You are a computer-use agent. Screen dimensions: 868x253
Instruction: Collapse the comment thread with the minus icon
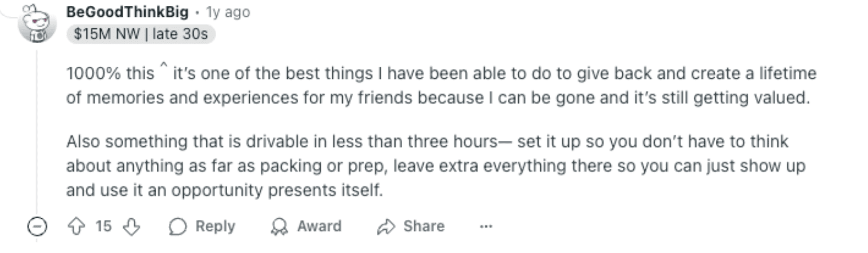[37, 226]
